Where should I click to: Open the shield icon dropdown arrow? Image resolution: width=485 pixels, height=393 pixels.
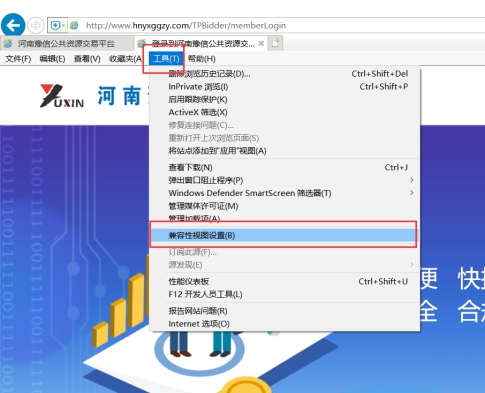(64, 25)
